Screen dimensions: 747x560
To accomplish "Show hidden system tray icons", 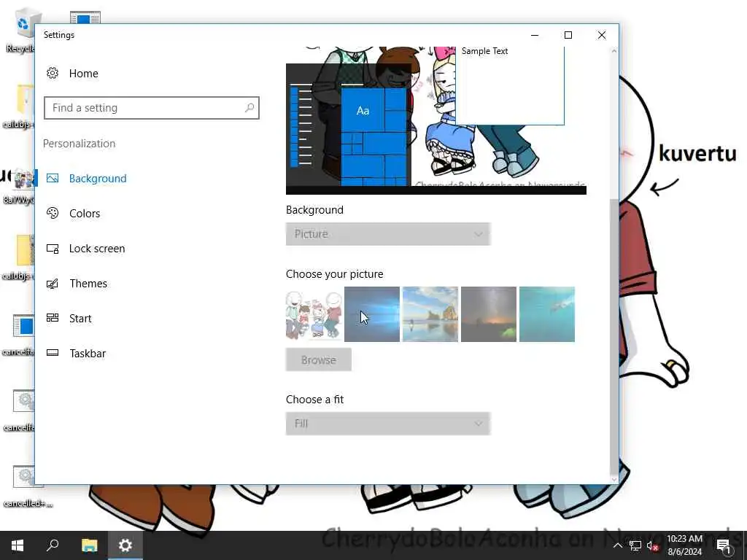I will pos(617,545).
